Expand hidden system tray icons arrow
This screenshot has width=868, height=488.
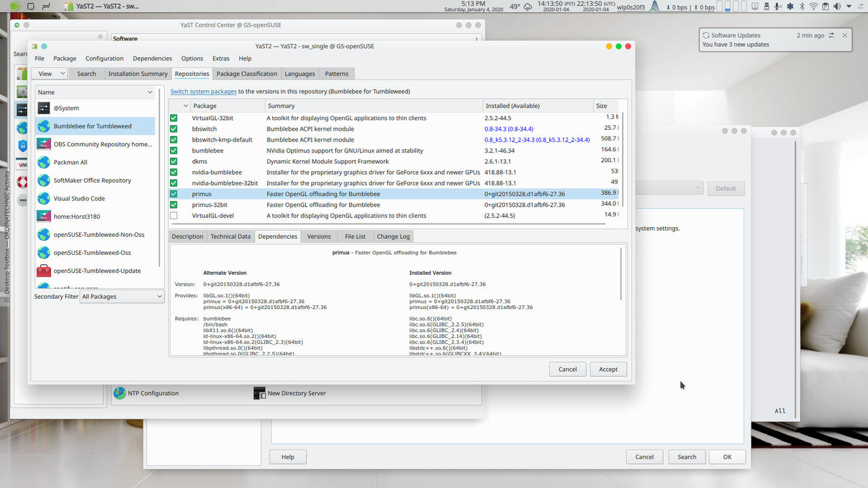[x=848, y=7]
